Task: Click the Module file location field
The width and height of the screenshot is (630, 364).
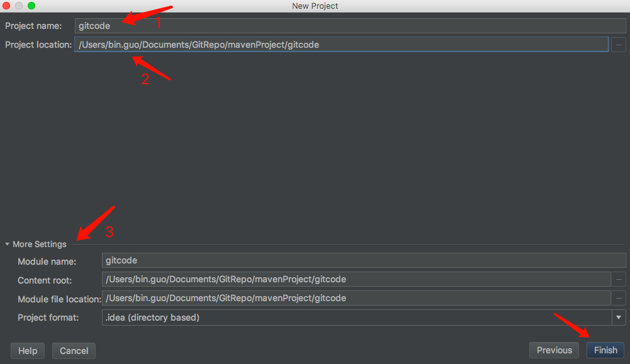Action: [356, 298]
